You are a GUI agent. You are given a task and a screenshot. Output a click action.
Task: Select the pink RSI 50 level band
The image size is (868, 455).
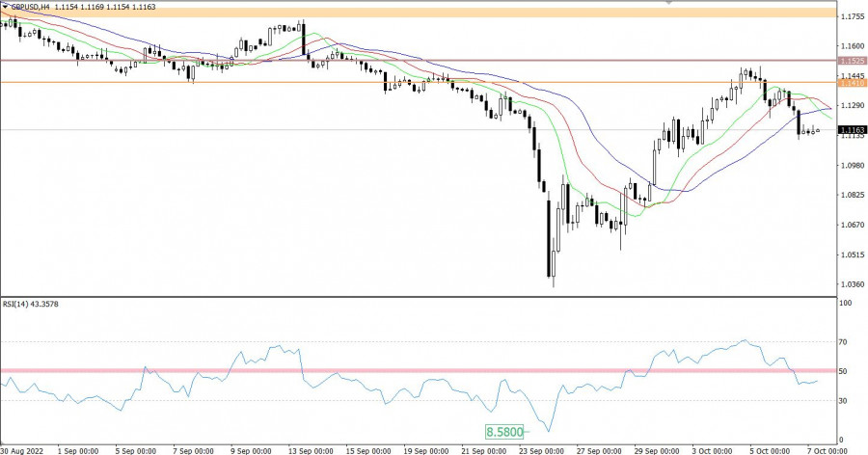click(415, 370)
